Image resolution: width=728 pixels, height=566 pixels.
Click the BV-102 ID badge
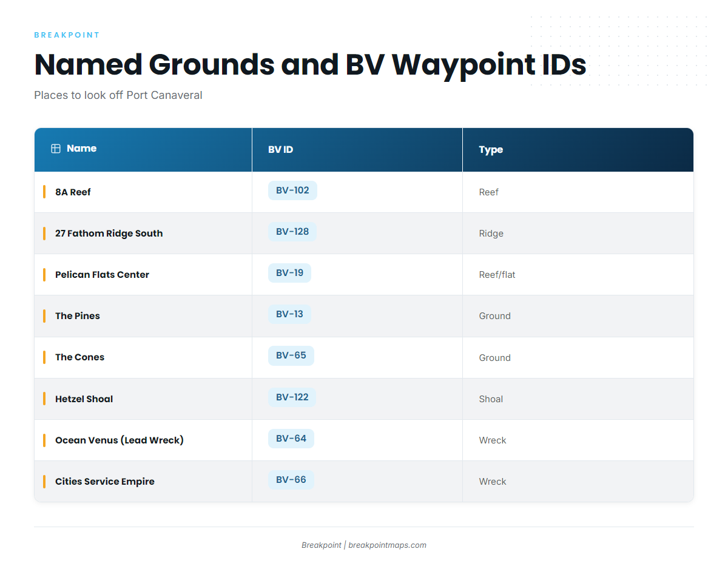point(292,190)
